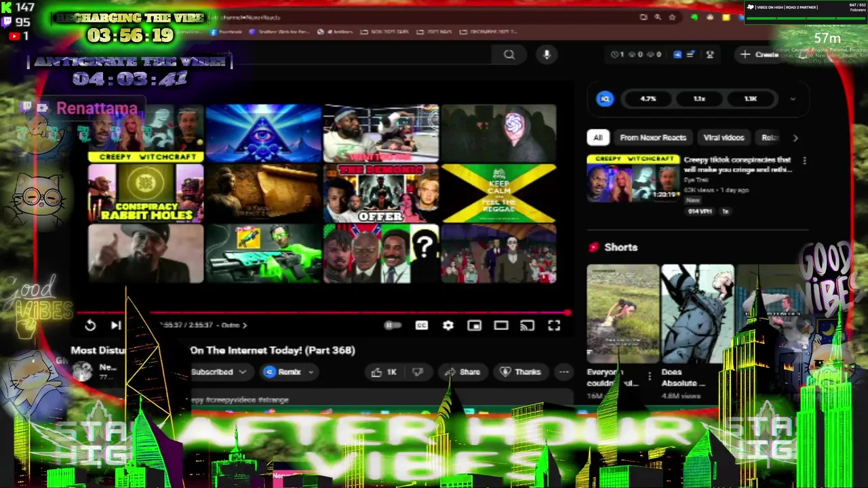Click the list icon in the extension toolbar
This screenshot has height=488, width=868.
tap(690, 55)
